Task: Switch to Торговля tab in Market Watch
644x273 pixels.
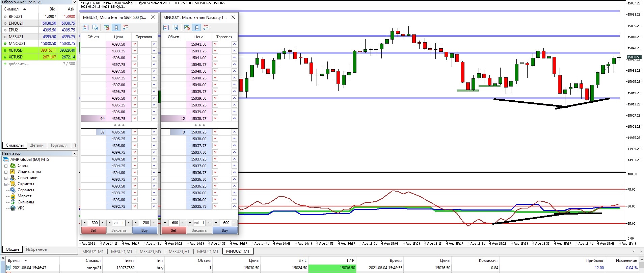Action: coord(59,145)
